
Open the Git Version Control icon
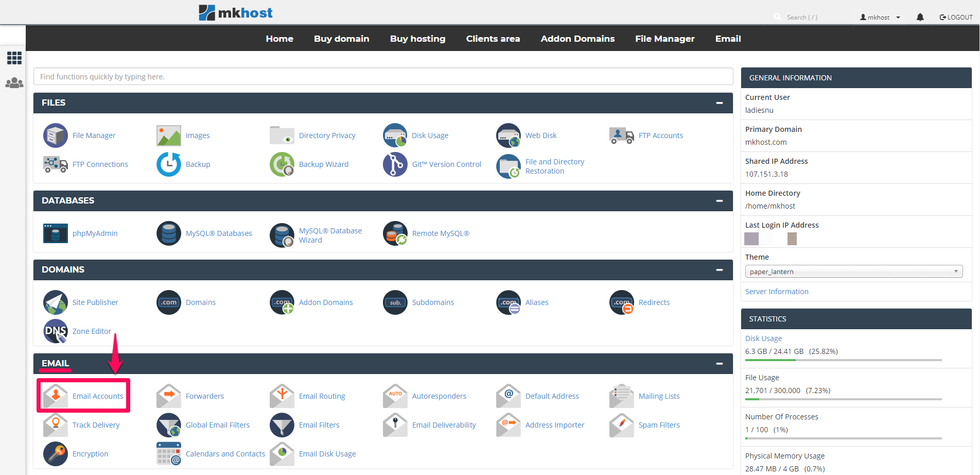395,164
